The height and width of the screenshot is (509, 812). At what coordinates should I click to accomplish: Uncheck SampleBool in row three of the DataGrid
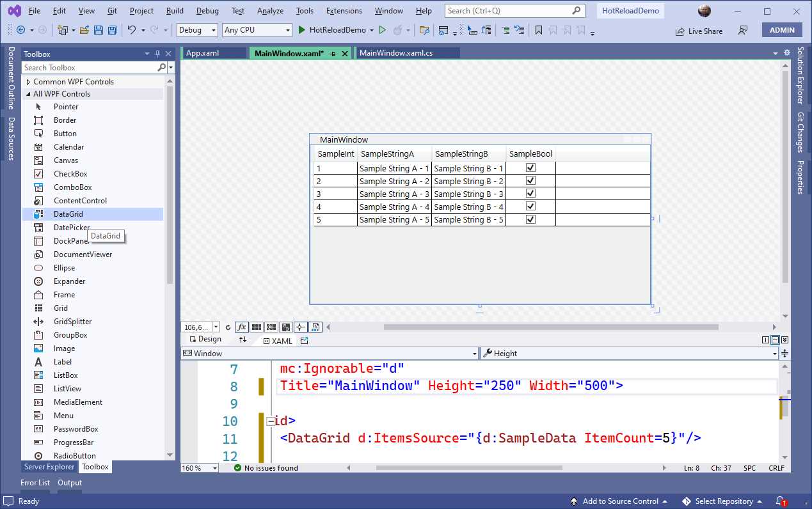coord(530,193)
